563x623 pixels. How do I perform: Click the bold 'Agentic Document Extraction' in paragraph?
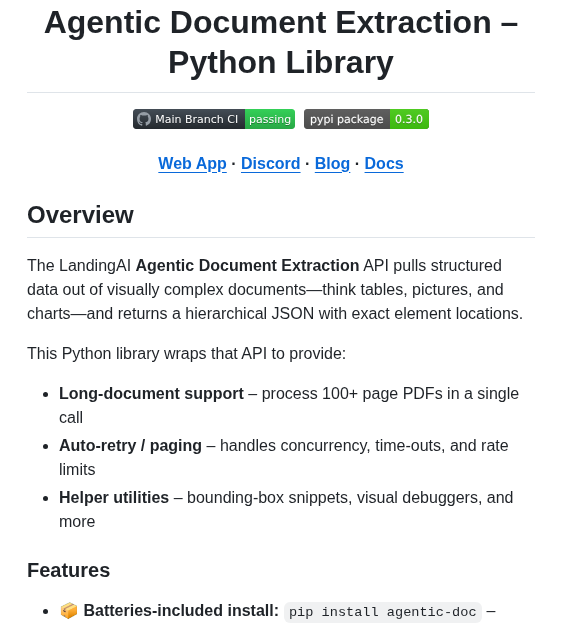click(x=247, y=265)
